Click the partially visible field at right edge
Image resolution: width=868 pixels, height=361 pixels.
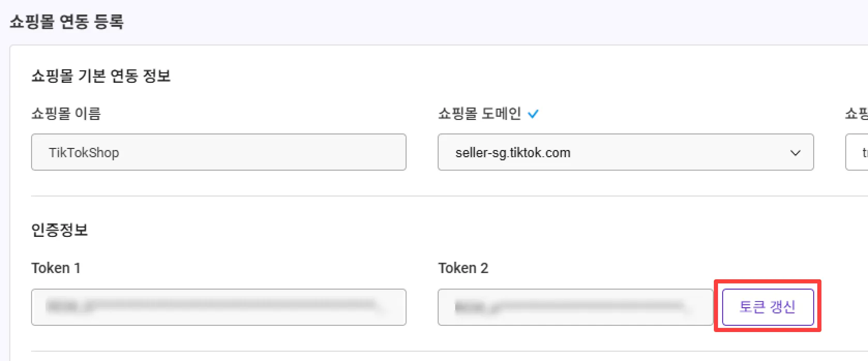pos(857,153)
